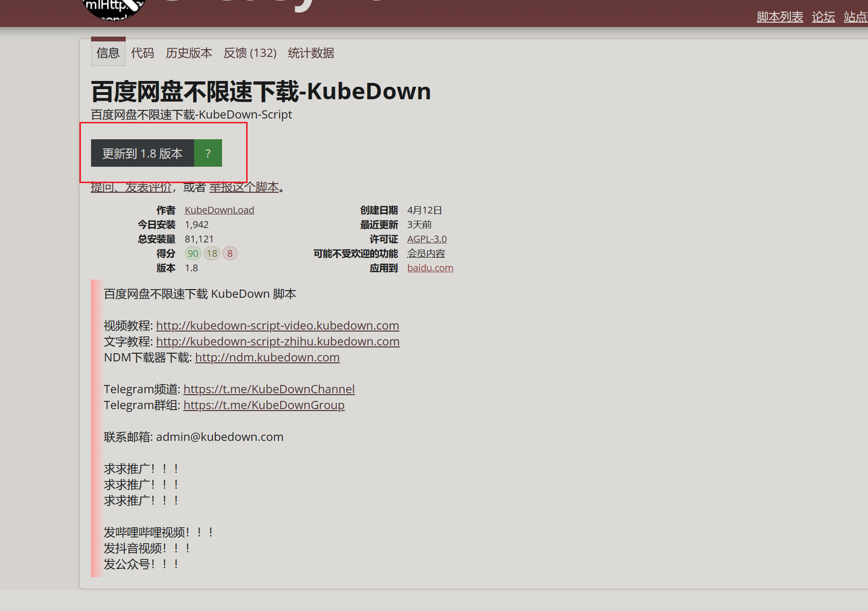Open 脚本列表 in the top navigation

780,17
